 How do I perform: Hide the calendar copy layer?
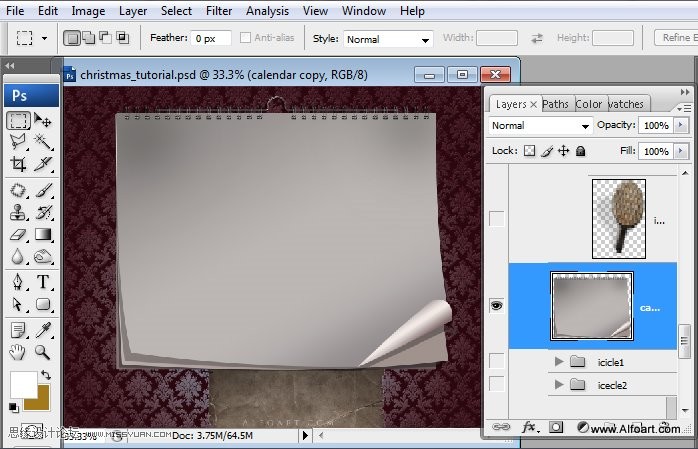(496, 306)
